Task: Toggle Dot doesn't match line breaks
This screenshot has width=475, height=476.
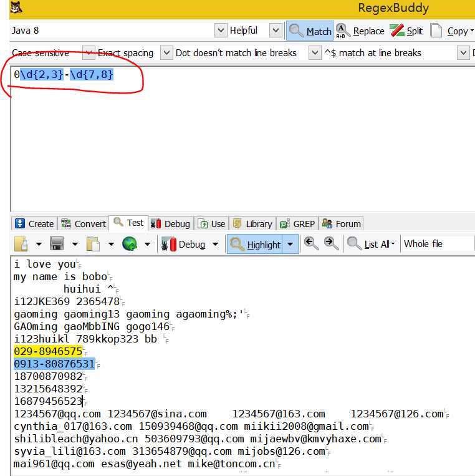Action: pos(236,53)
